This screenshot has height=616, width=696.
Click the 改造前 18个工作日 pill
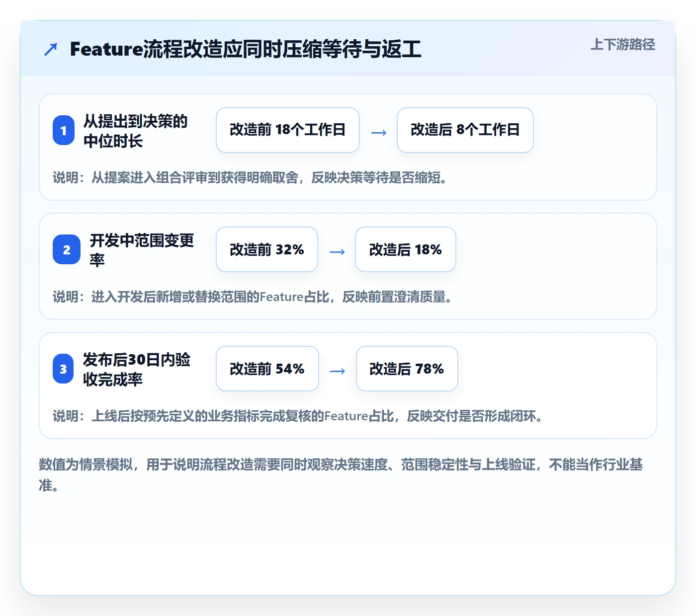[288, 130]
